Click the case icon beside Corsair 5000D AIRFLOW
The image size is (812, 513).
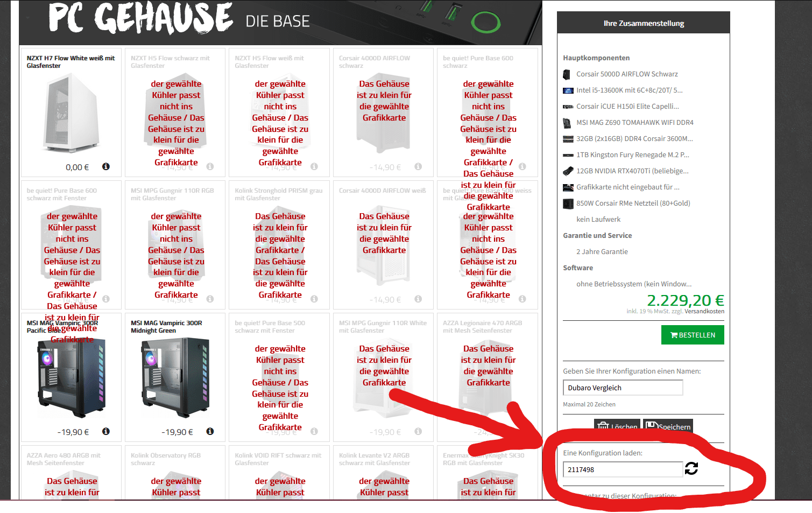pos(567,74)
